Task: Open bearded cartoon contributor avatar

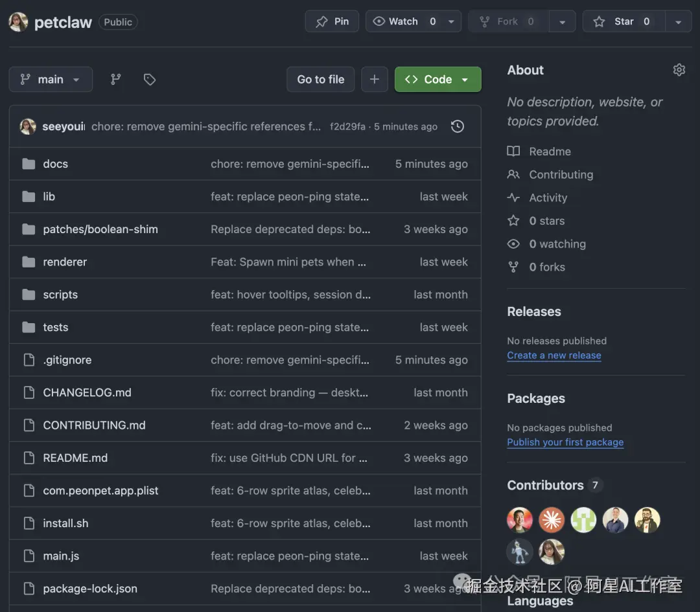Action: coord(647,519)
